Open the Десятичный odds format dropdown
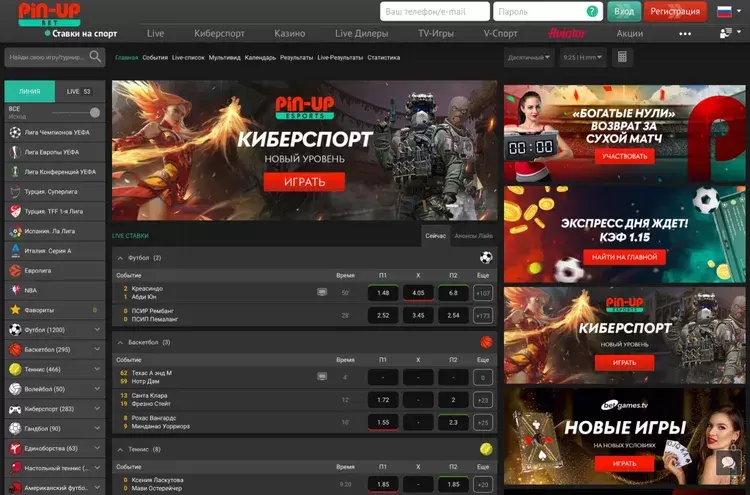750x495 pixels. tap(529, 57)
